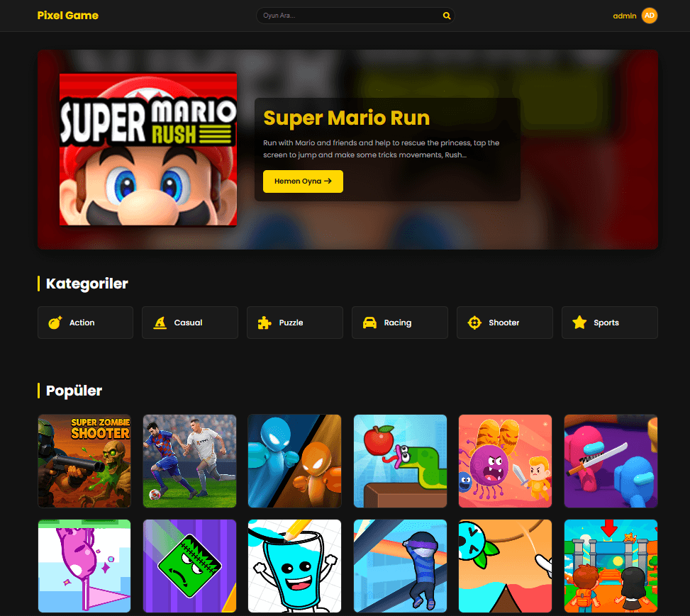Browse the Racing category

[x=399, y=323]
